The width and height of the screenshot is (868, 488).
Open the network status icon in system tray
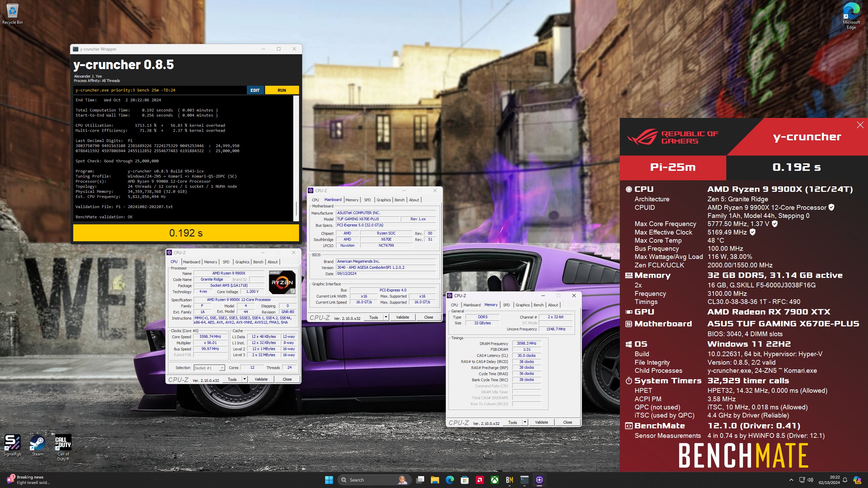[x=802, y=480]
